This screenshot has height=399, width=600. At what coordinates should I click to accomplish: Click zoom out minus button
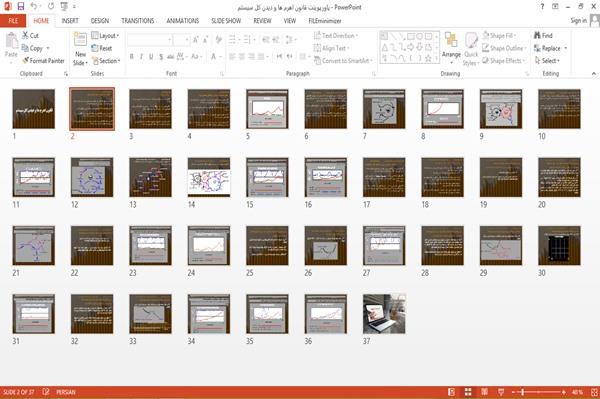(x=514, y=392)
